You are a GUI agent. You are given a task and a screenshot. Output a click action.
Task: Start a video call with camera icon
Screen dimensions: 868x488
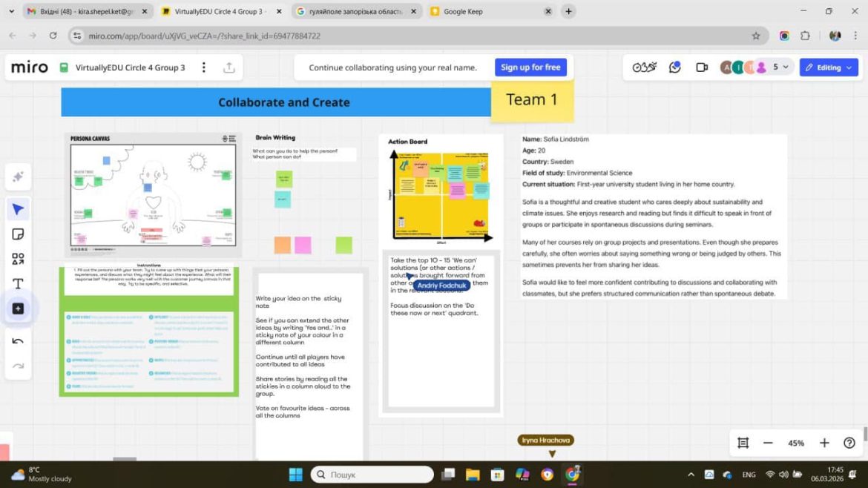[701, 67]
